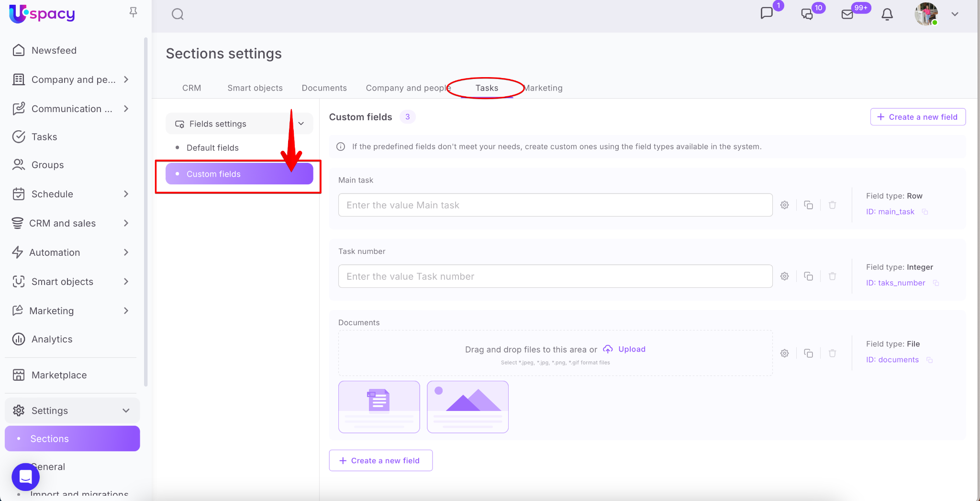This screenshot has height=501, width=980.
Task: Duplicate the Task number field
Action: (x=809, y=276)
